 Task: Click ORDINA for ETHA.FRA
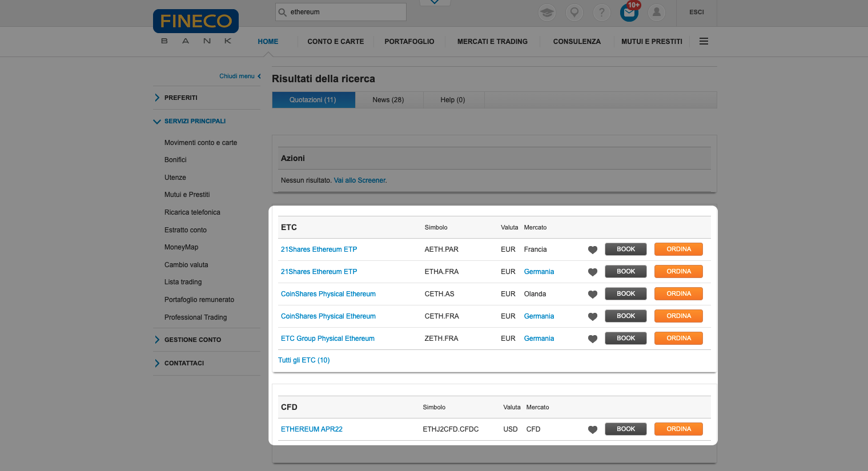[x=678, y=271]
